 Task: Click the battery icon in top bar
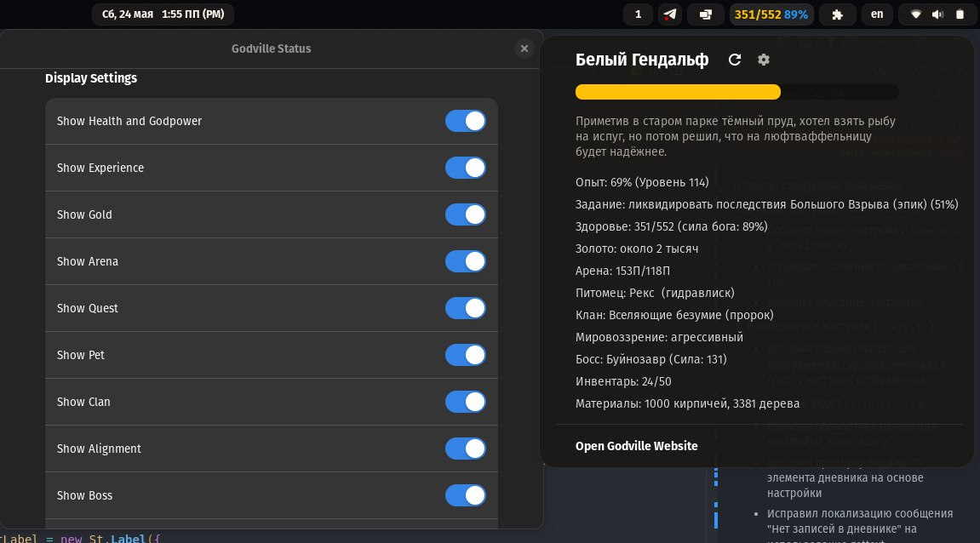tap(960, 14)
